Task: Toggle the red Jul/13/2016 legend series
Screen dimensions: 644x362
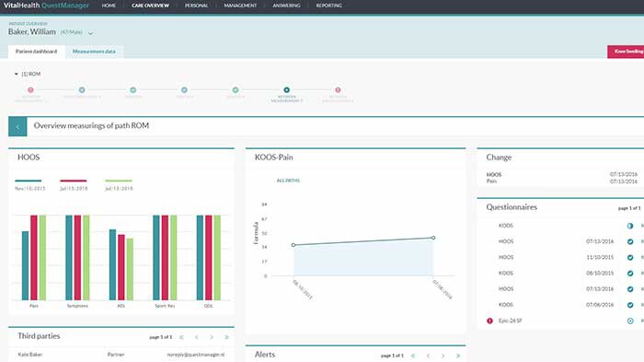Action: (x=74, y=185)
